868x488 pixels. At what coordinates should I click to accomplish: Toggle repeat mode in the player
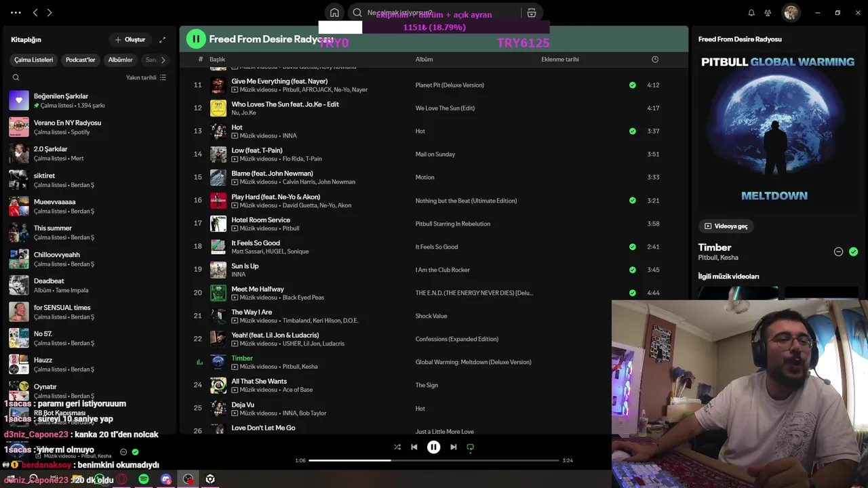[470, 447]
